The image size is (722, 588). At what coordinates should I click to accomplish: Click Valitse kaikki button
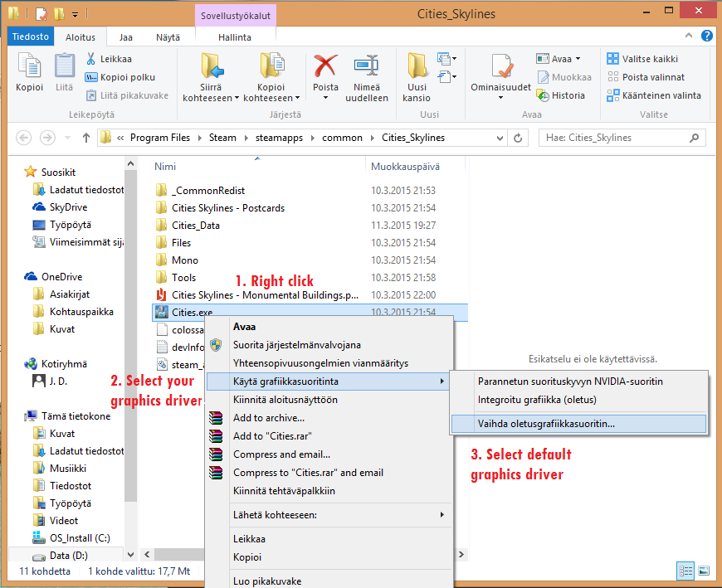point(650,59)
